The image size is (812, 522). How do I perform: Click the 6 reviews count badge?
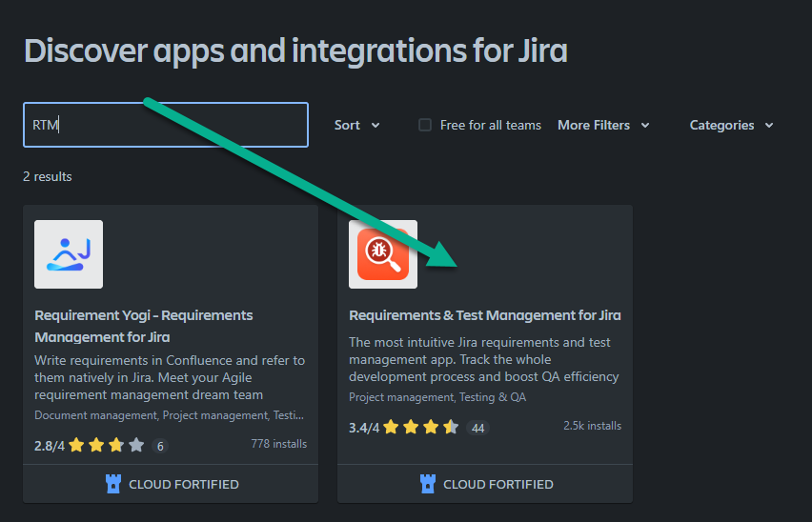(159, 445)
